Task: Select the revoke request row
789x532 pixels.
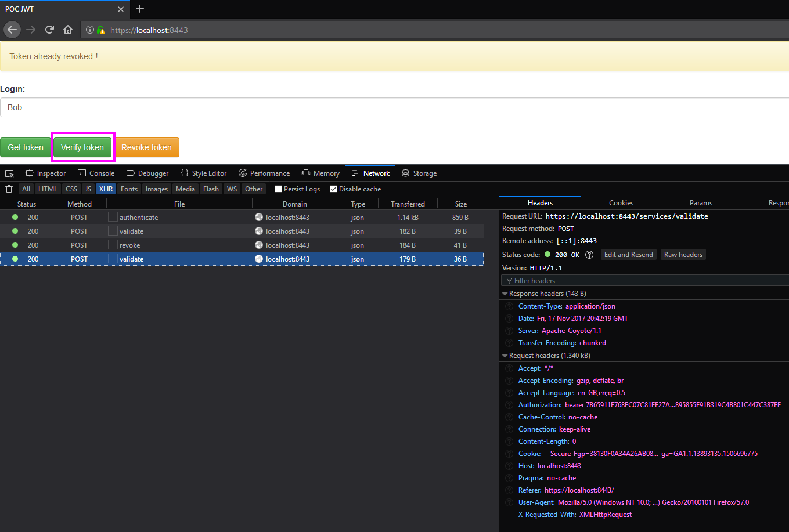Action: click(x=242, y=245)
